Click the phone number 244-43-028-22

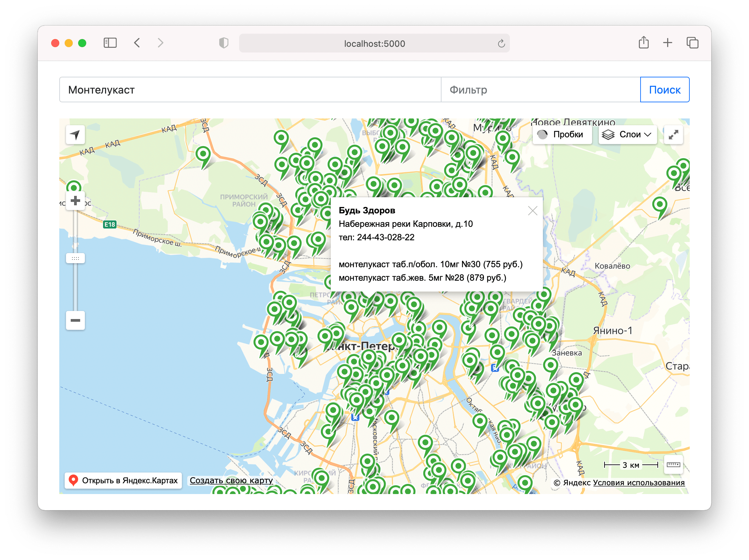[x=385, y=237]
